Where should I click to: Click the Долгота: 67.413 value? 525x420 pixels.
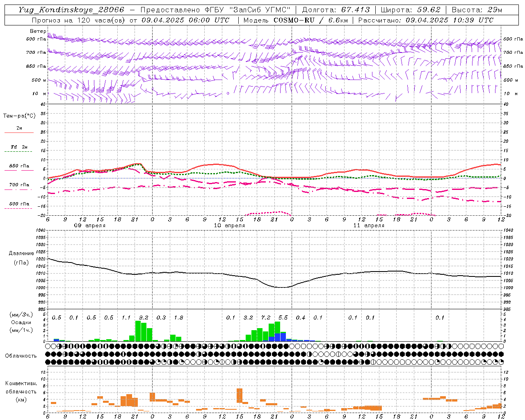[x=336, y=10]
